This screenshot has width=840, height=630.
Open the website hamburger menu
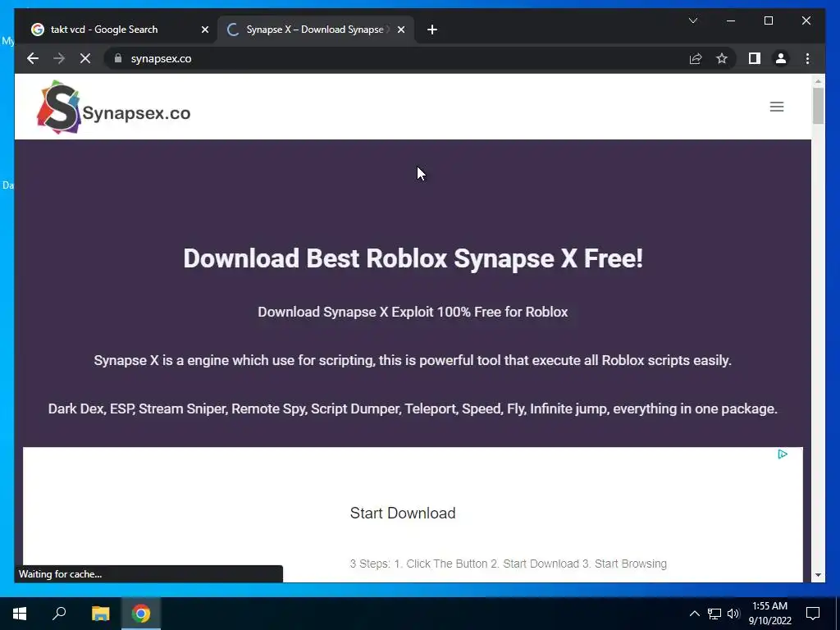click(x=777, y=107)
